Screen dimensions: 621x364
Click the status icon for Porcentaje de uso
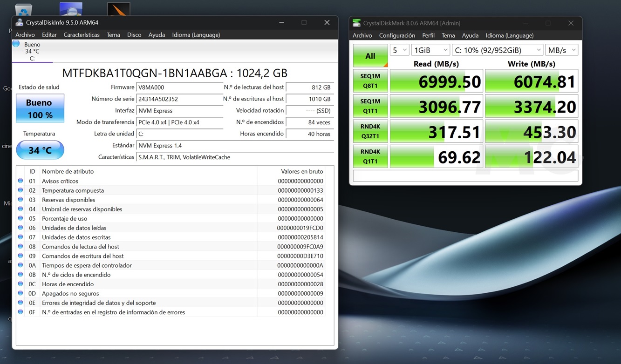(20, 218)
